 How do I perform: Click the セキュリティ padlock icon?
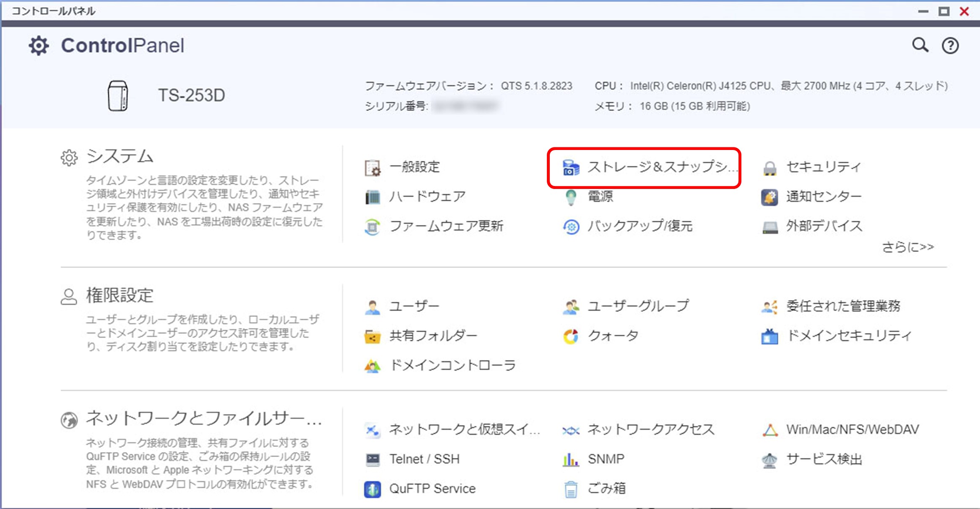[769, 168]
